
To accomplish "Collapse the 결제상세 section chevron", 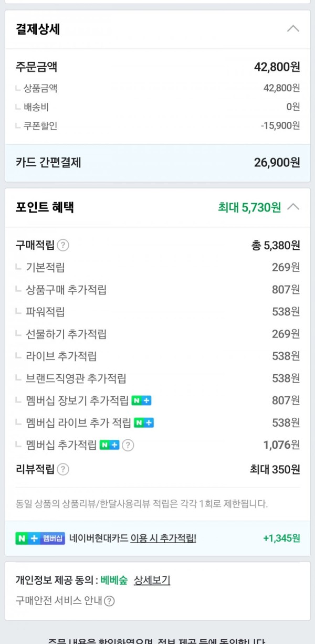I will [x=293, y=29].
